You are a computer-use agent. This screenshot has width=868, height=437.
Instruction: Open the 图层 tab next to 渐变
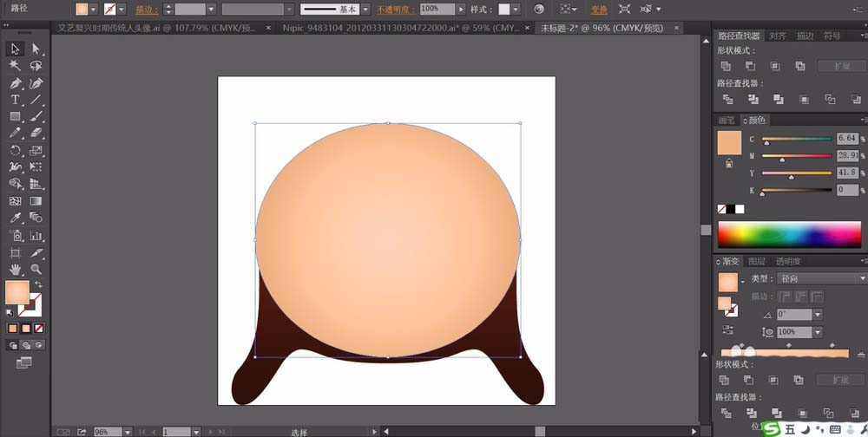point(757,261)
